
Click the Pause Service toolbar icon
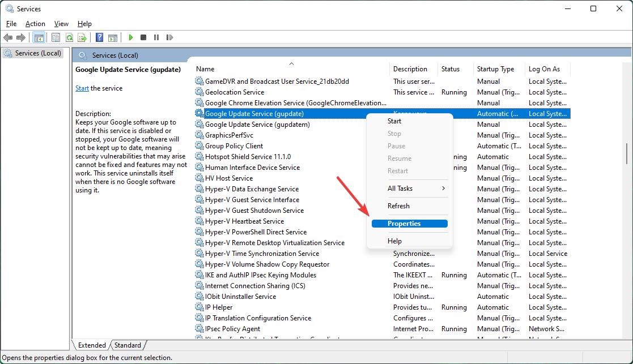click(x=156, y=37)
